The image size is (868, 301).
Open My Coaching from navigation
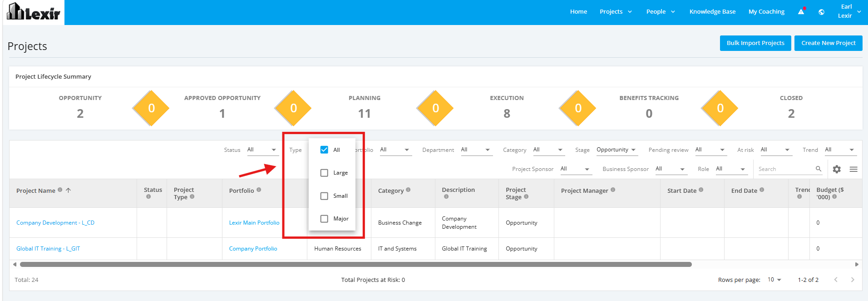[766, 12]
